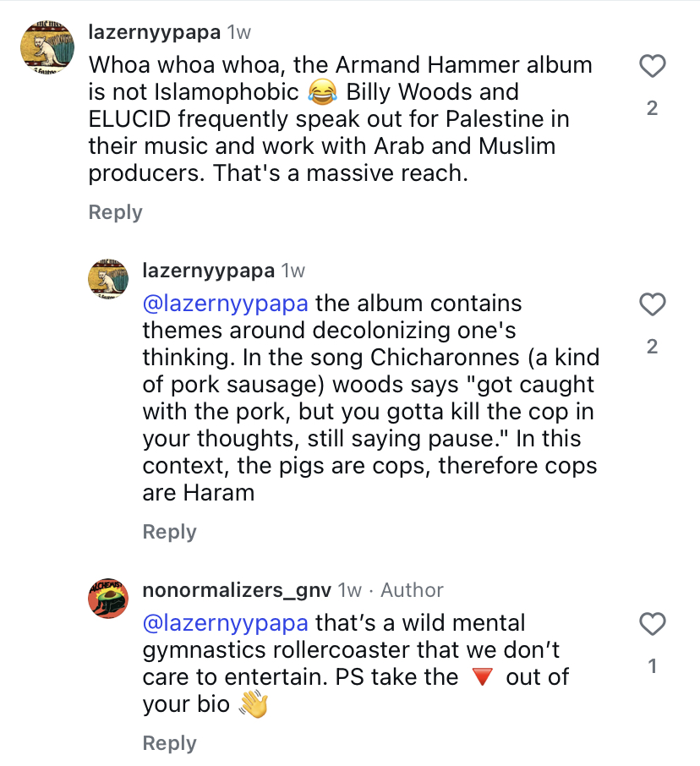The width and height of the screenshot is (700, 766).
Task: Visit the nonormalizers_gnv username link
Action: coord(237,590)
